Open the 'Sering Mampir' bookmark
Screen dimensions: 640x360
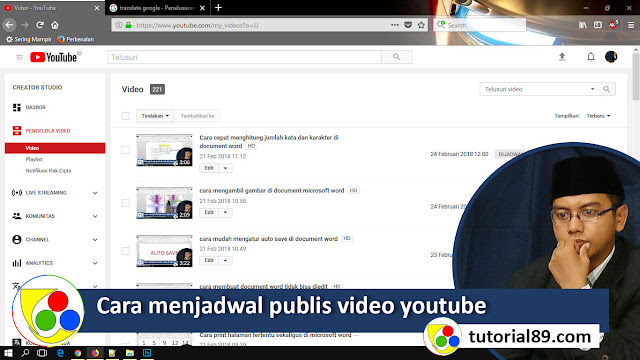click(x=29, y=39)
